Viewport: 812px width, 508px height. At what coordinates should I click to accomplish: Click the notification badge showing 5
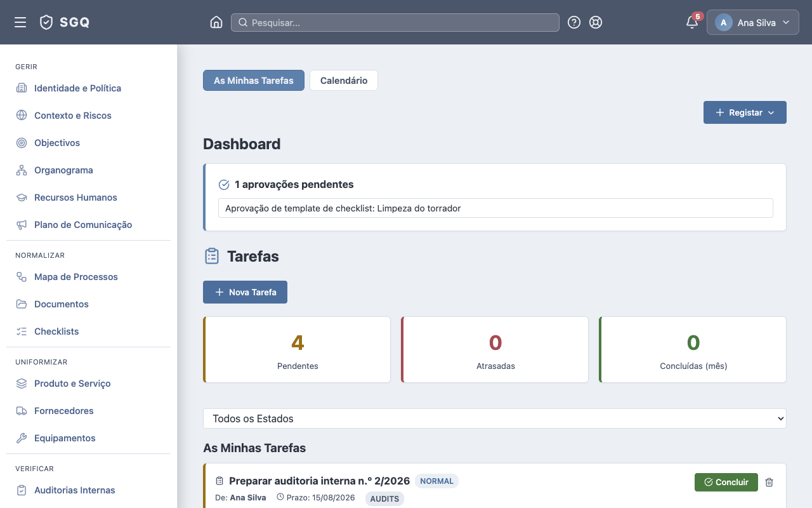point(697,17)
